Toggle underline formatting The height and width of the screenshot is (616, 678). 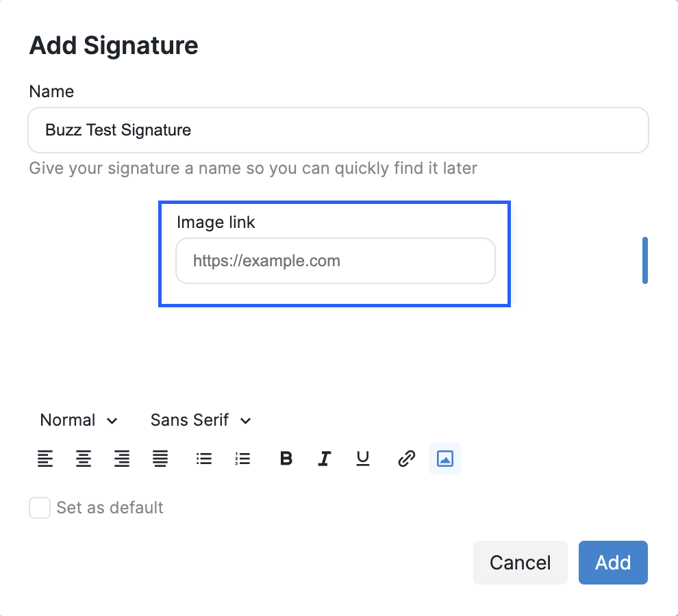363,459
